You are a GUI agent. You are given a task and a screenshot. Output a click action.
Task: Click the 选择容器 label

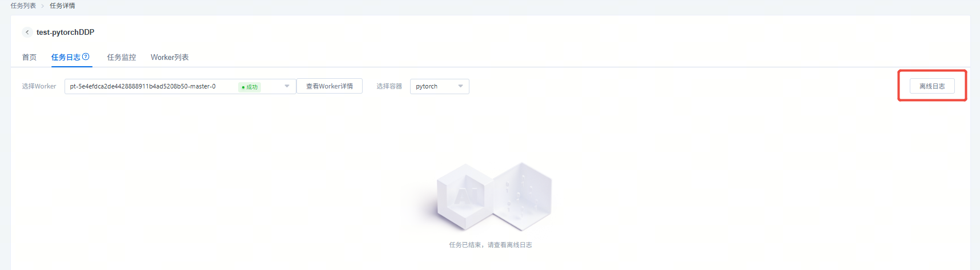pos(389,86)
